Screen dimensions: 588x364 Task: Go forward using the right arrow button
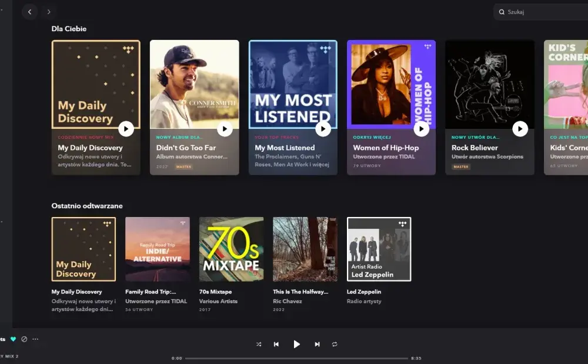coord(49,12)
